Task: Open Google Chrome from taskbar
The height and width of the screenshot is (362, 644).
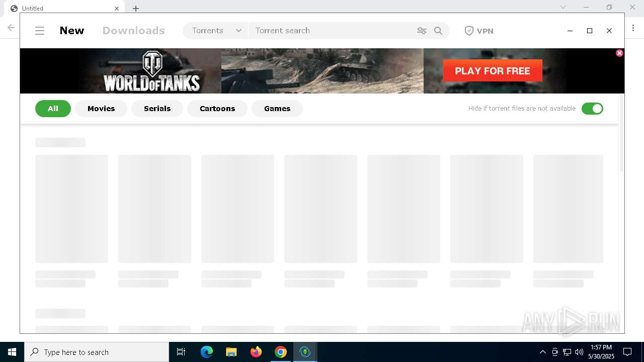Action: click(281, 352)
